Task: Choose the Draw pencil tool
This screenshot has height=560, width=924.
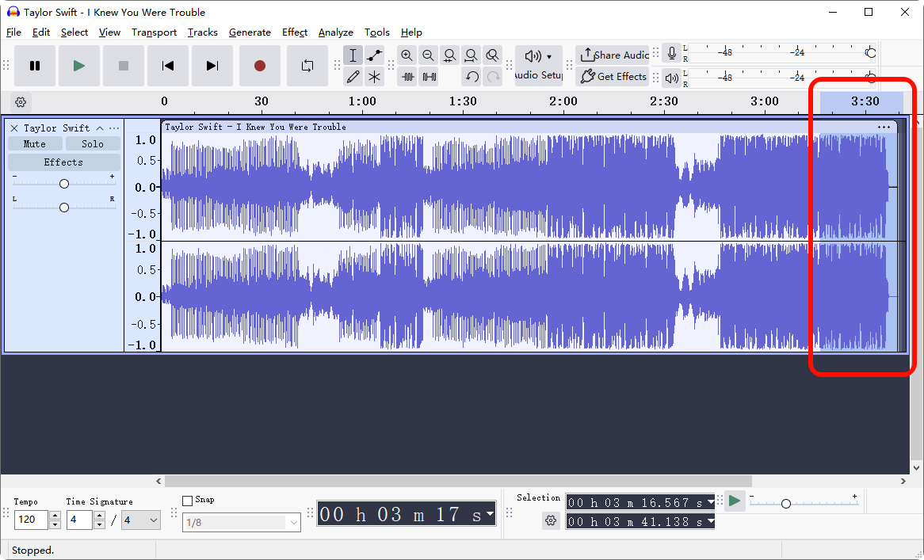Action: 353,77
